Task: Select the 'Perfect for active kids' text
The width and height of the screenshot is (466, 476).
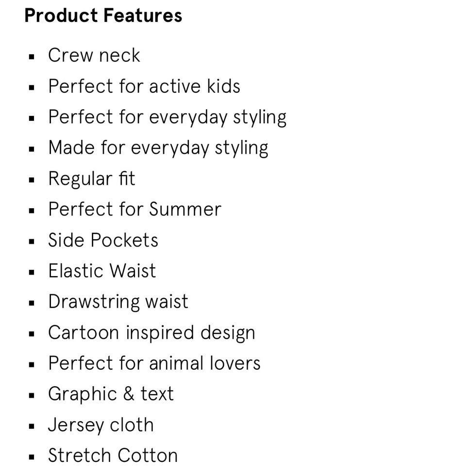Action: tap(144, 86)
